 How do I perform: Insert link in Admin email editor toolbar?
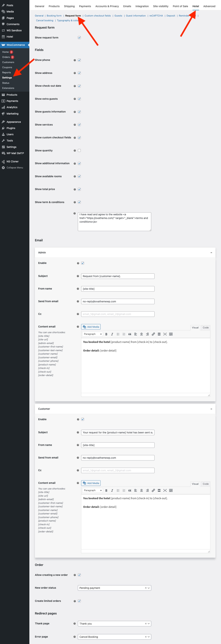pyautogui.click(x=153, y=334)
